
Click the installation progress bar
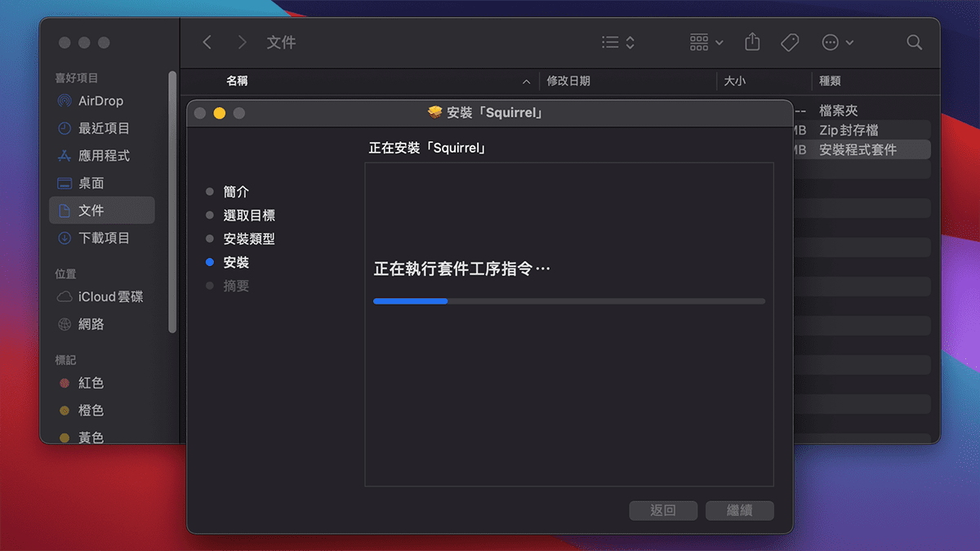click(x=572, y=301)
